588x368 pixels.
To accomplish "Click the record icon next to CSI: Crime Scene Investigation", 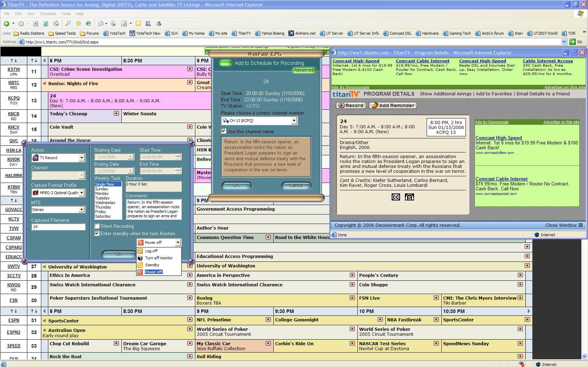I will pos(190,69).
